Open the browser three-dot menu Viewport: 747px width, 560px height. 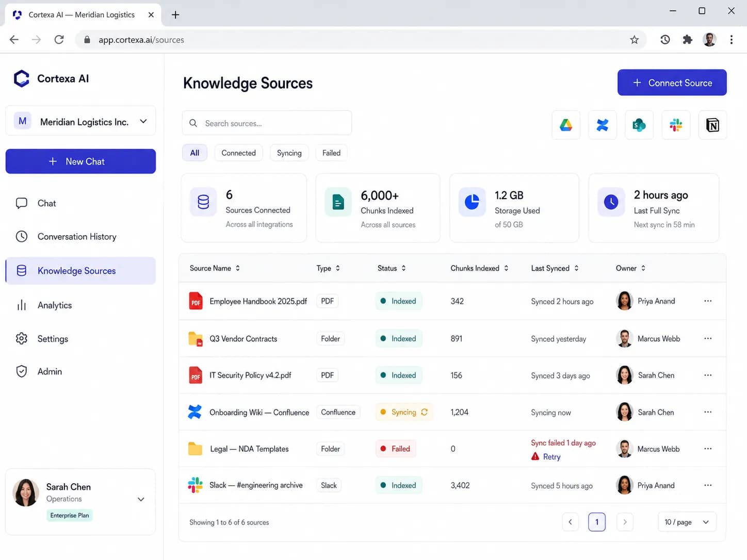coord(731,40)
